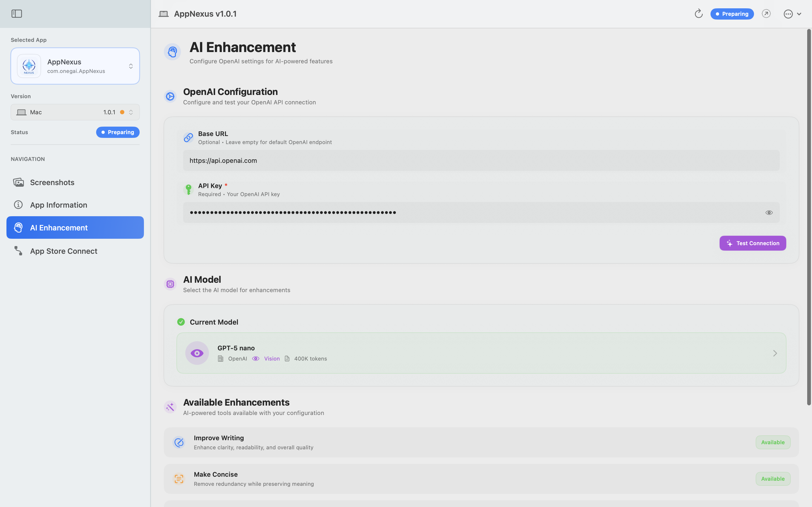Toggle the sidebar panel icon
This screenshot has height=507, width=812.
point(16,14)
